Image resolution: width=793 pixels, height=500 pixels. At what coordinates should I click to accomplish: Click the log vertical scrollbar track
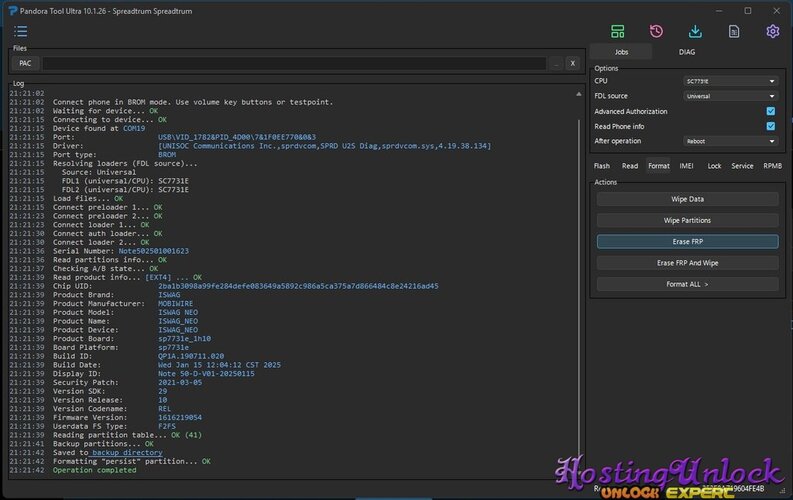[579, 288]
